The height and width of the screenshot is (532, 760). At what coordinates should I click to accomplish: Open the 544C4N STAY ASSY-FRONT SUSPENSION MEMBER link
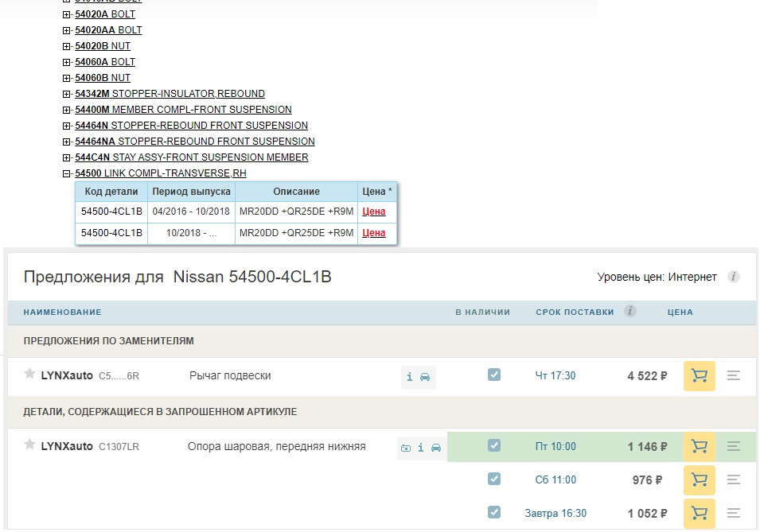pyautogui.click(x=191, y=157)
